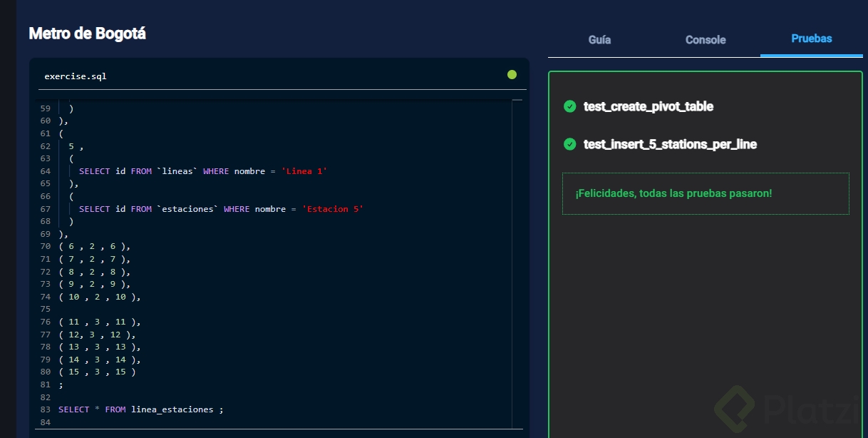
Task: Open the Console tab
Action: pos(706,40)
